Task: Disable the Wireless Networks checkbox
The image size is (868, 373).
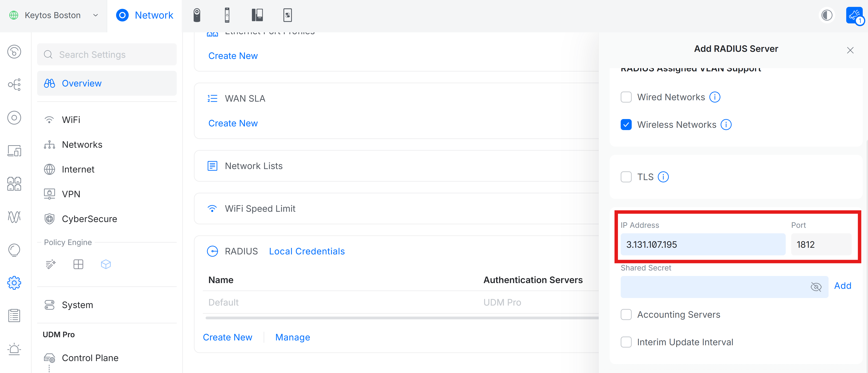Action: pos(626,124)
